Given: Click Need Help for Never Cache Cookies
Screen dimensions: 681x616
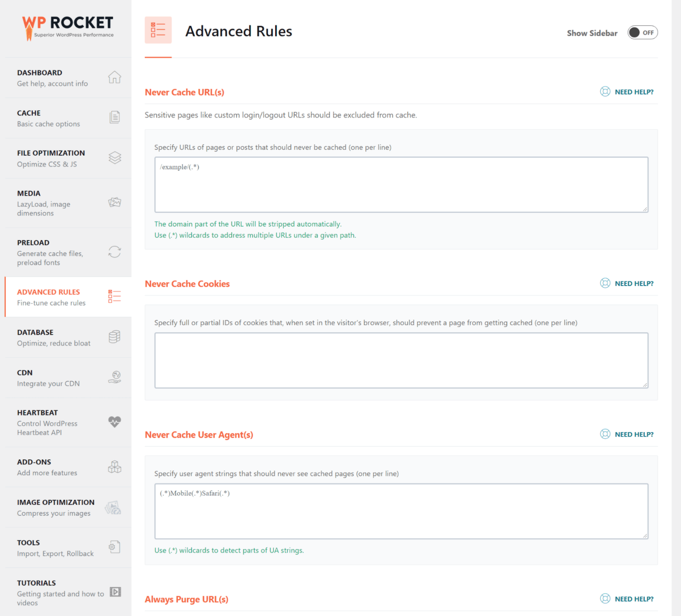Looking at the screenshot, I should click(x=634, y=283).
